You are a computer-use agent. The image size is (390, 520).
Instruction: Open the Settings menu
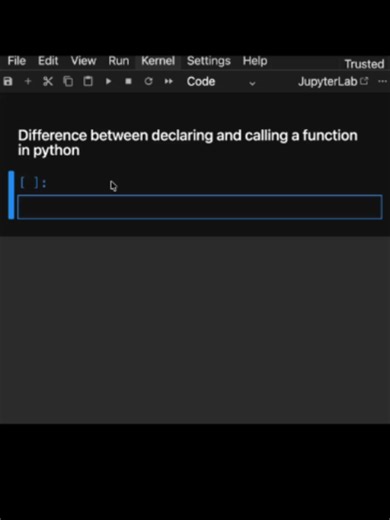coord(209,61)
